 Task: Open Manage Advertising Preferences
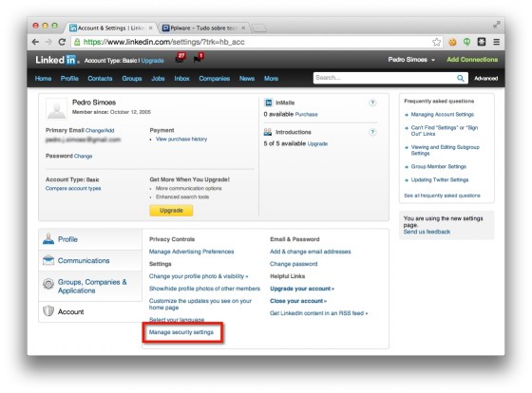[x=191, y=252]
